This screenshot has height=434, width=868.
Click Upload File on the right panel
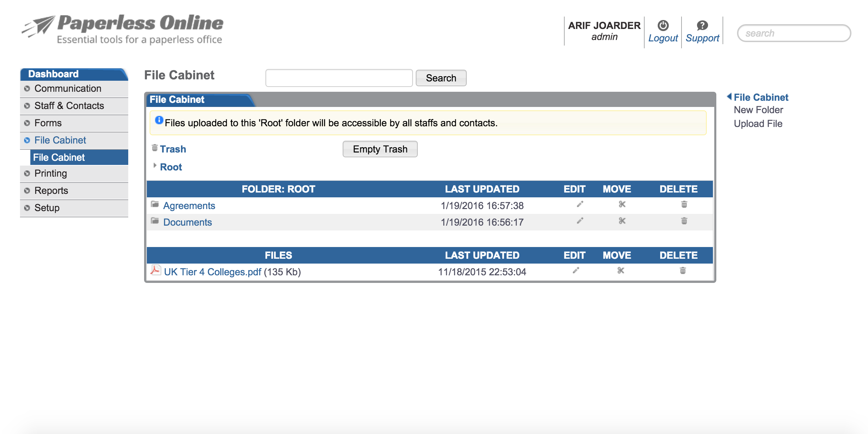(x=758, y=124)
